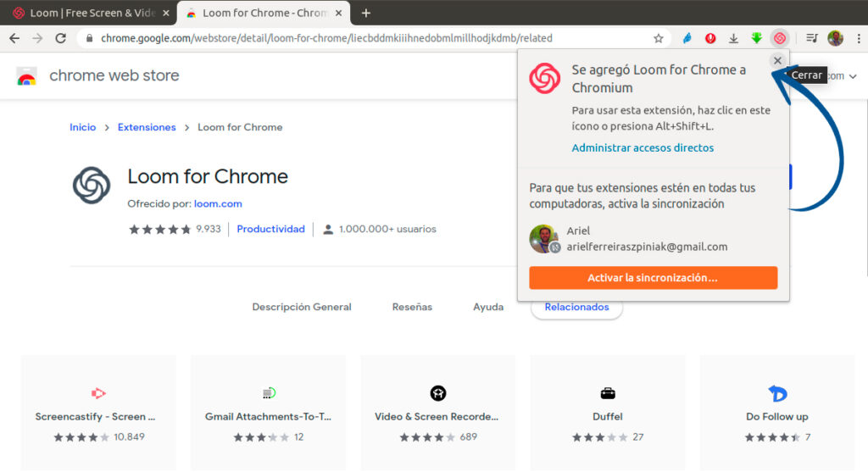Click the Screencastify icon

(98, 393)
